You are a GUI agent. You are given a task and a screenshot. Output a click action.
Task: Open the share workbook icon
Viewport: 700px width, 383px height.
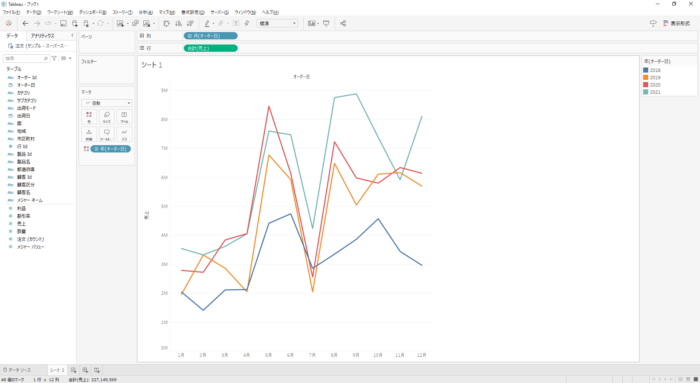pyautogui.click(x=343, y=23)
